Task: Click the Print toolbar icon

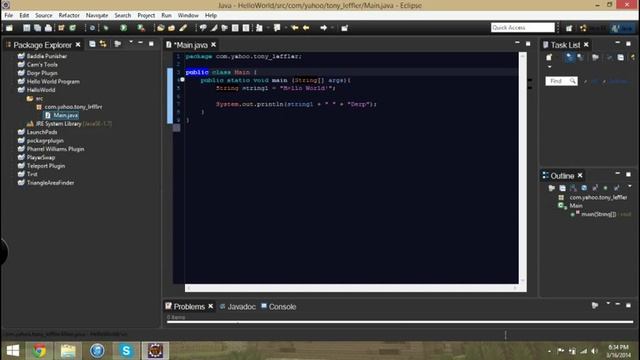Action: coord(48,28)
